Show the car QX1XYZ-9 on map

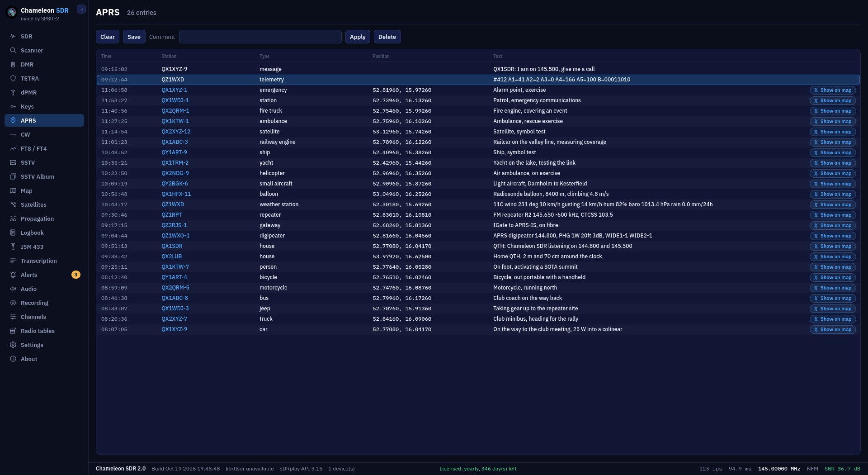coord(833,329)
